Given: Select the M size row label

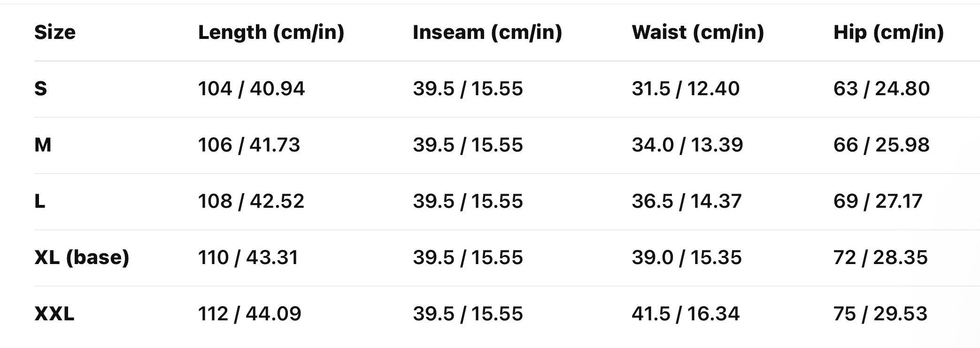Looking at the screenshot, I should point(43,145).
